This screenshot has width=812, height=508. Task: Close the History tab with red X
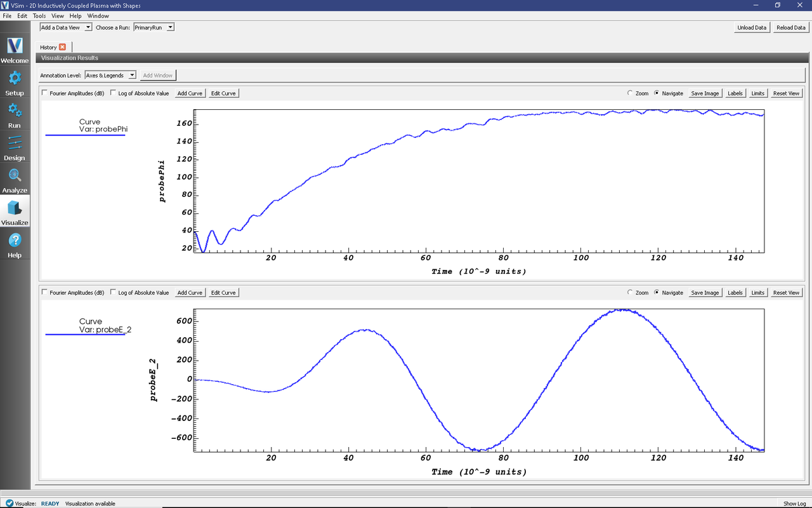62,47
